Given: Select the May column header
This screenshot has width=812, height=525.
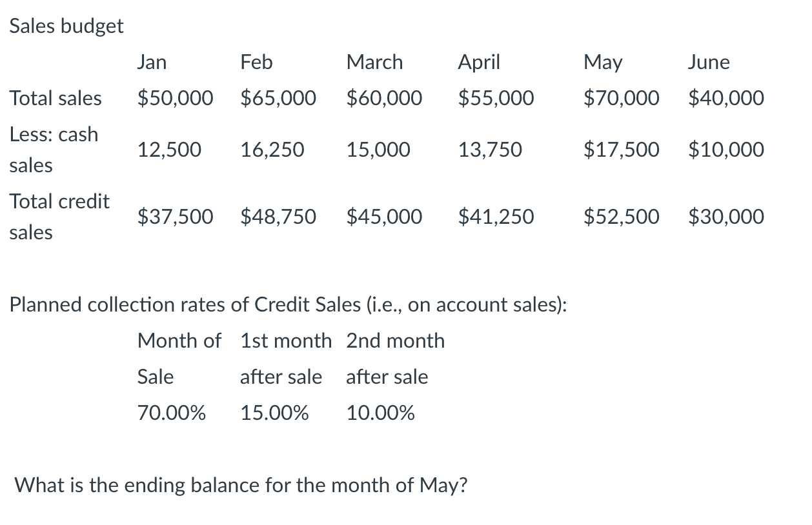Looking at the screenshot, I should point(603,62).
